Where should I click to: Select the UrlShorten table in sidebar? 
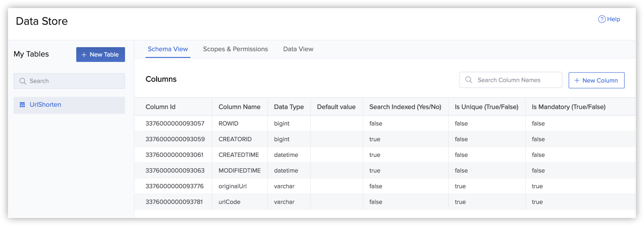(x=45, y=105)
